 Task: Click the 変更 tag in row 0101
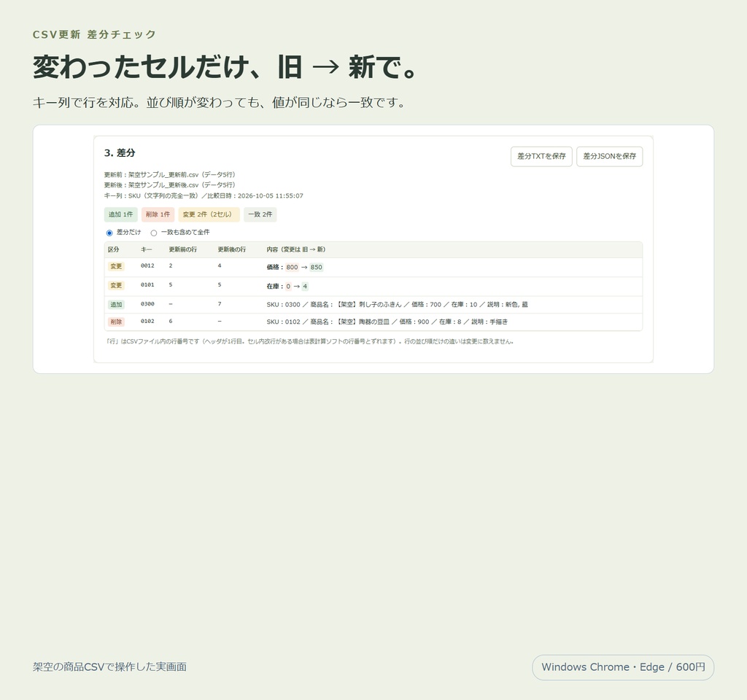[116, 285]
